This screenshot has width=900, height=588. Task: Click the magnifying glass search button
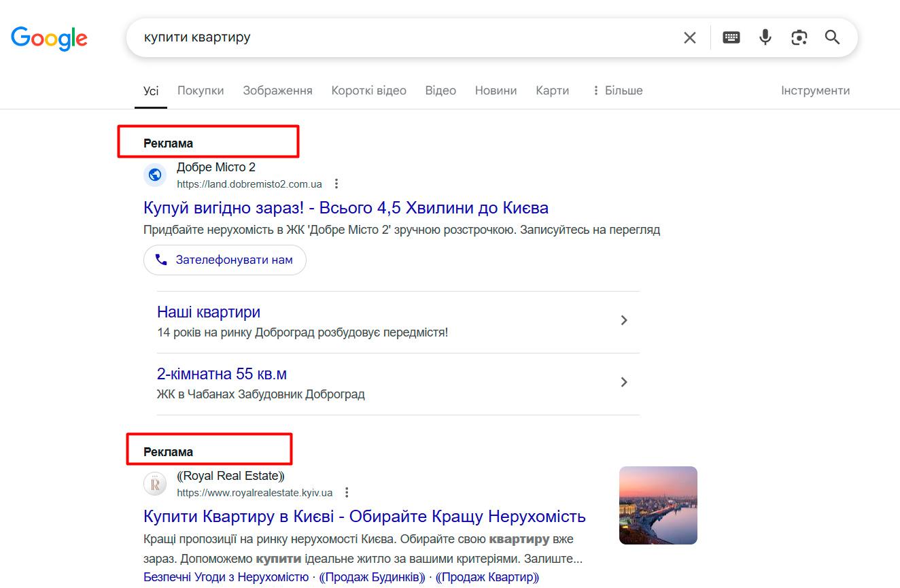833,37
